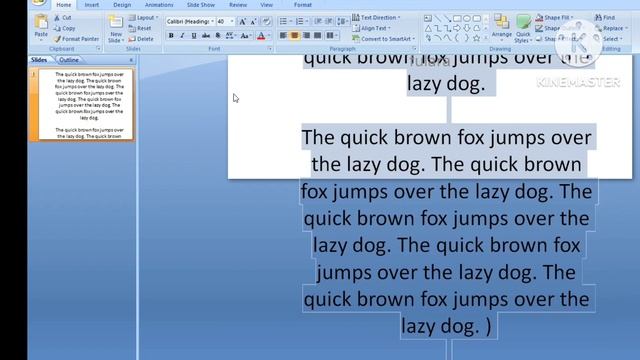The height and width of the screenshot is (360, 640).
Task: Open the Line Spacing dropdown
Action: (x=343, y=21)
